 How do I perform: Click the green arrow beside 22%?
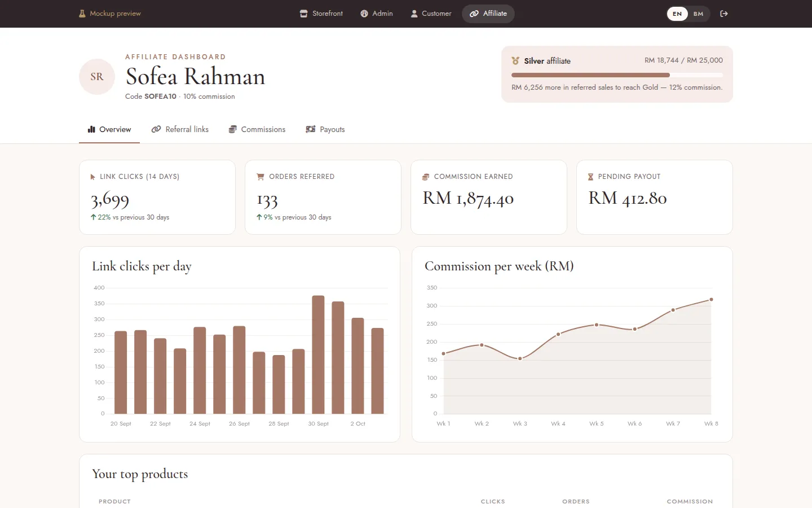(x=94, y=217)
